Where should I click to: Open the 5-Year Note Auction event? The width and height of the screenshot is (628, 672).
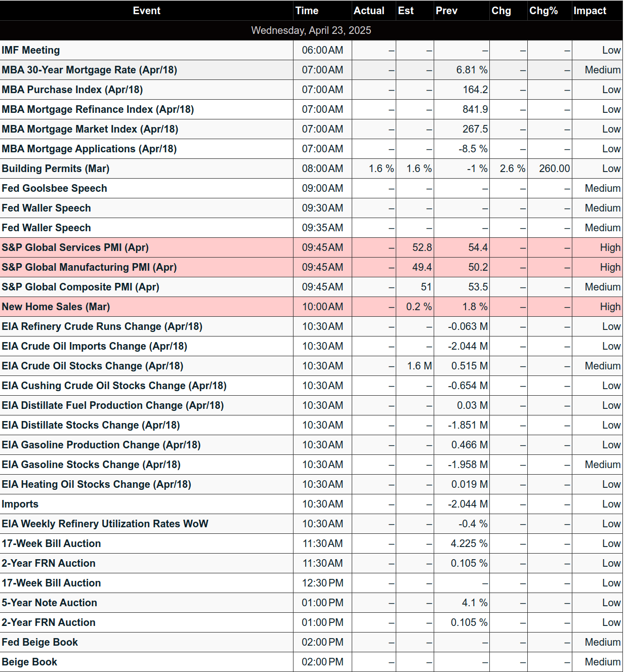coord(49,603)
